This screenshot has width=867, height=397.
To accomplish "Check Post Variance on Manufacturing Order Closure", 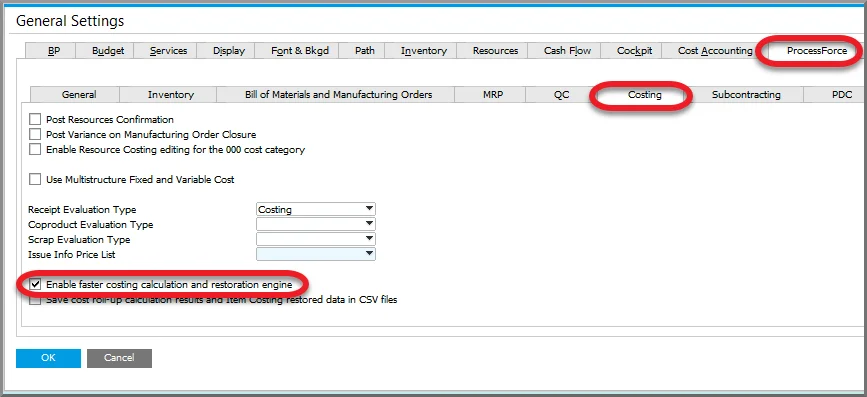I will [x=35, y=134].
